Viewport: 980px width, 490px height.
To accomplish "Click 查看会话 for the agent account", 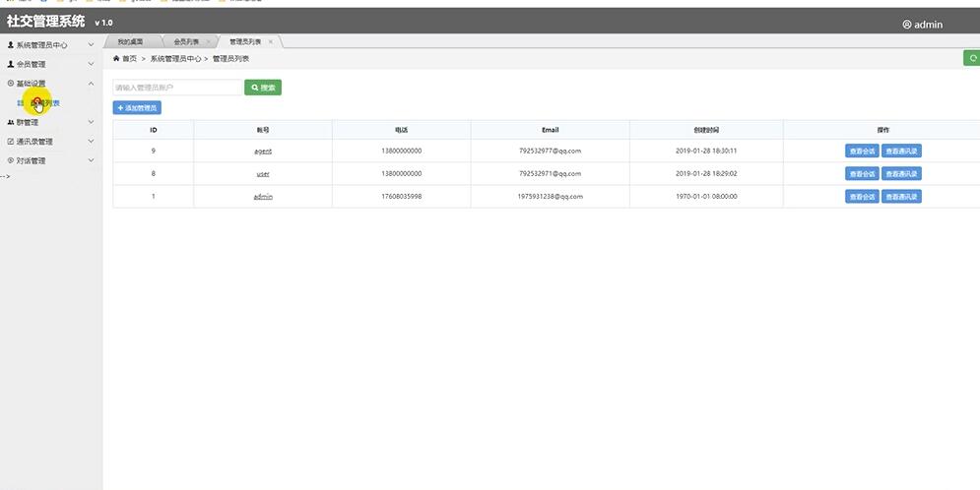I will [x=862, y=152].
